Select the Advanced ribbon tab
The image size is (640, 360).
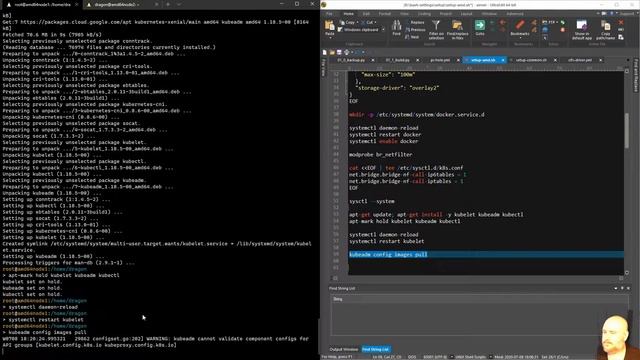pos(515,14)
